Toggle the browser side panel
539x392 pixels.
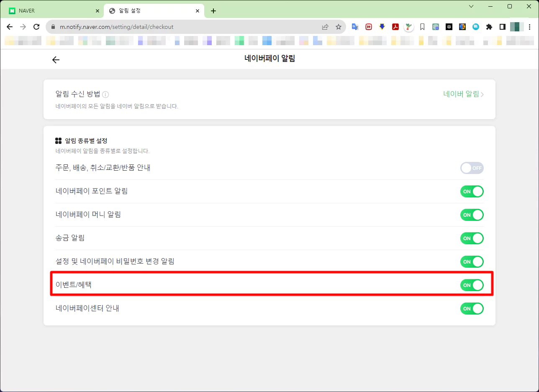502,27
